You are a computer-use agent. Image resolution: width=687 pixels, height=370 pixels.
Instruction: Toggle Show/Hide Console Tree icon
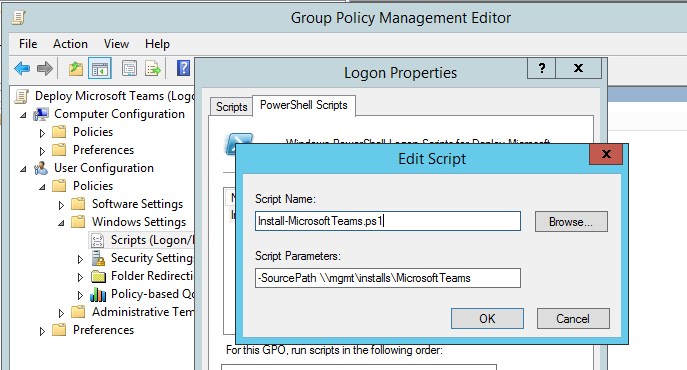100,68
